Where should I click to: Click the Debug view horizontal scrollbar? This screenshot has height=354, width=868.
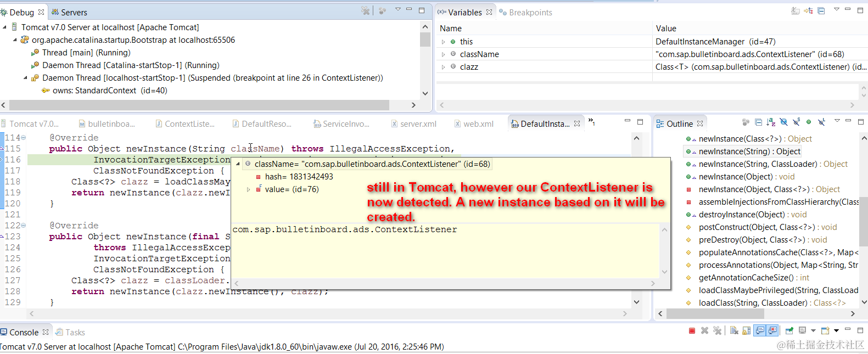199,105
